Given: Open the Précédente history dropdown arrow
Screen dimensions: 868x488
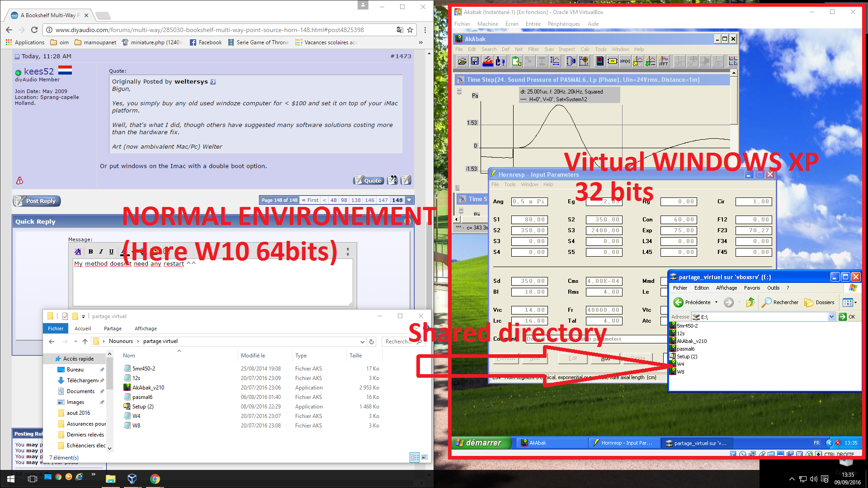Looking at the screenshot, I should tap(716, 302).
